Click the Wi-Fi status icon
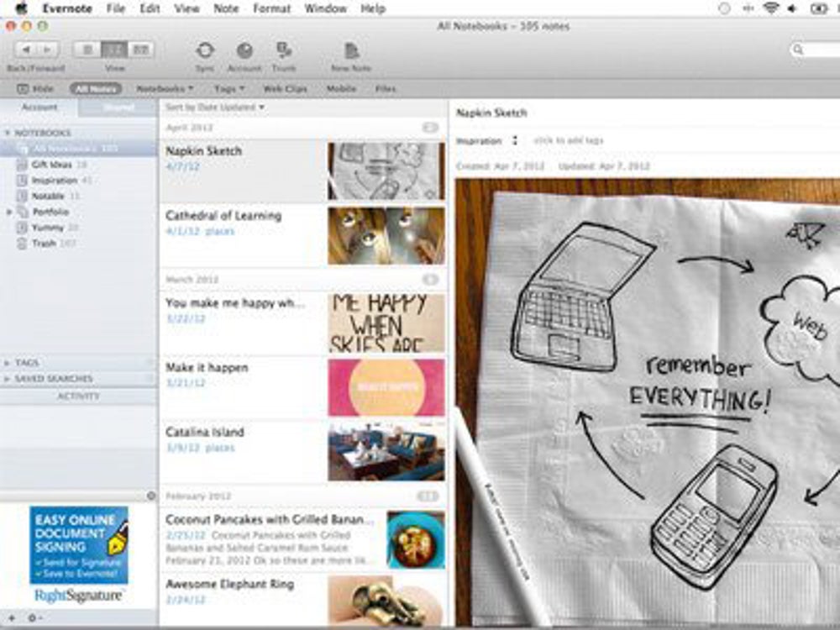The image size is (840, 630). point(770,8)
